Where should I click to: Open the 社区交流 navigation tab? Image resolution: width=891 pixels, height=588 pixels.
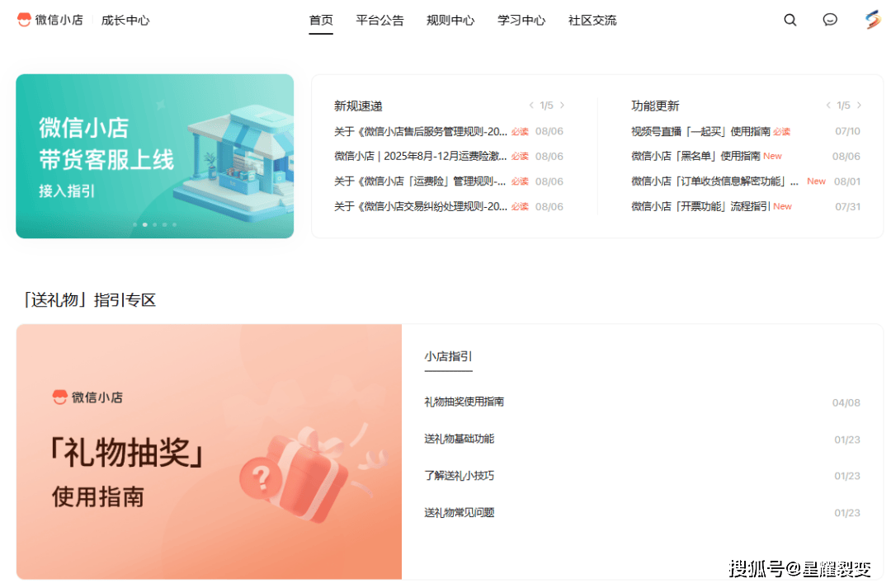pos(592,21)
